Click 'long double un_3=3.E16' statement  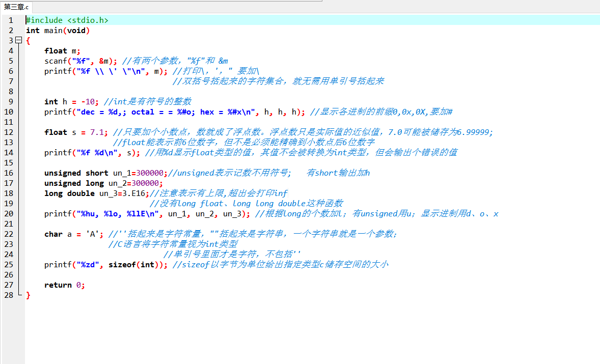(96, 193)
